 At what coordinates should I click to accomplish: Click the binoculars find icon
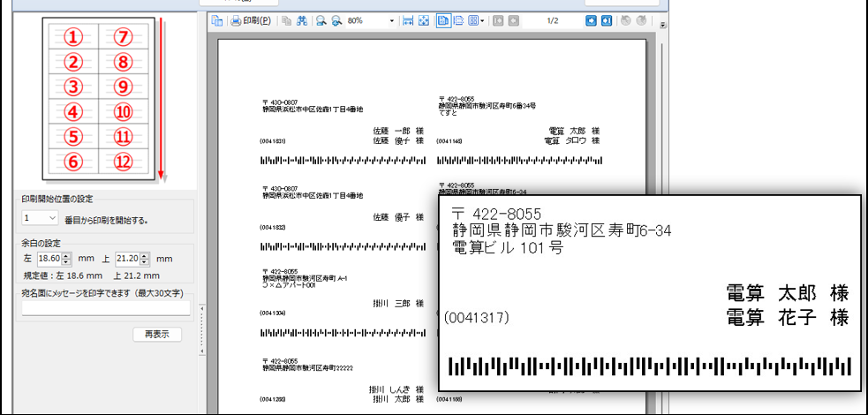pos(303,20)
